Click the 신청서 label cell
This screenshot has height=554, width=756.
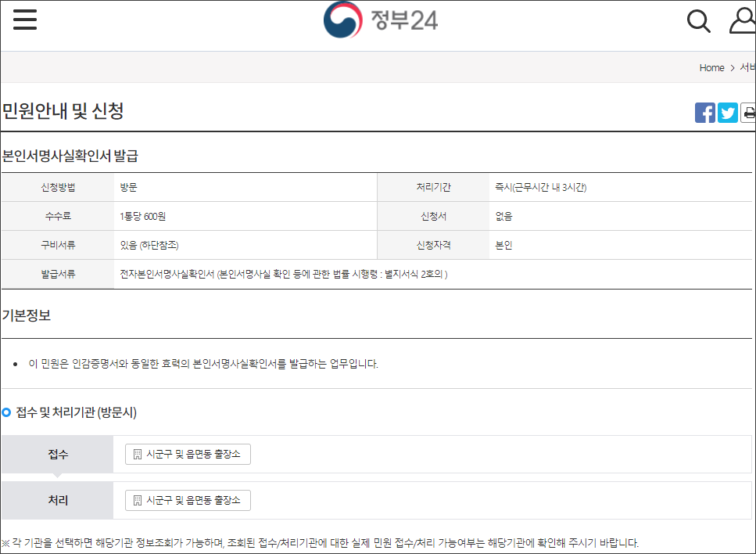pyautogui.click(x=433, y=216)
